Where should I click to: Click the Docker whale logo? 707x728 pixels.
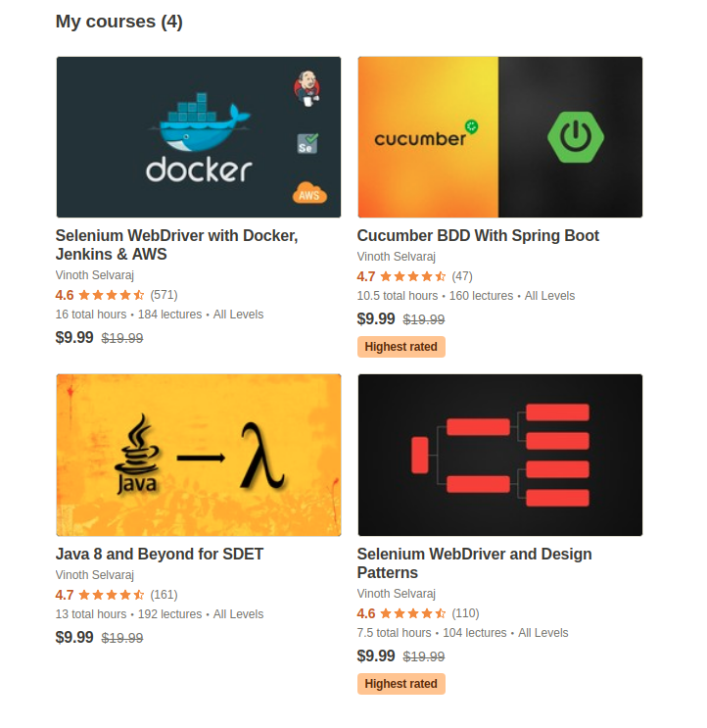[199, 122]
